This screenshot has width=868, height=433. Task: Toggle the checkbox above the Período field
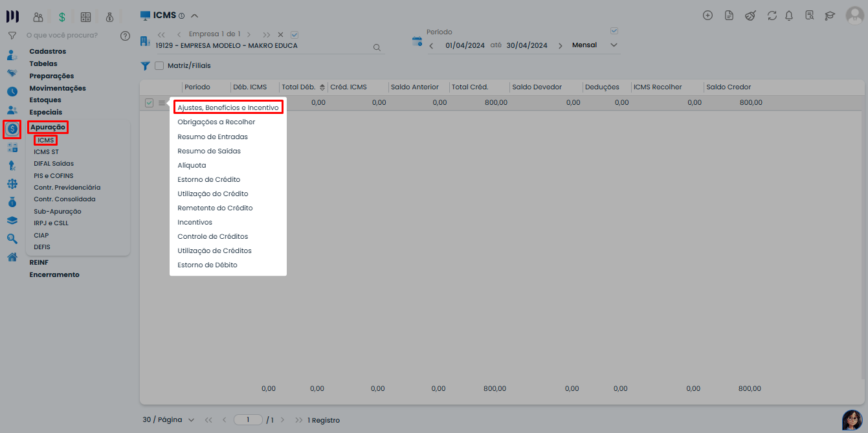tap(614, 30)
